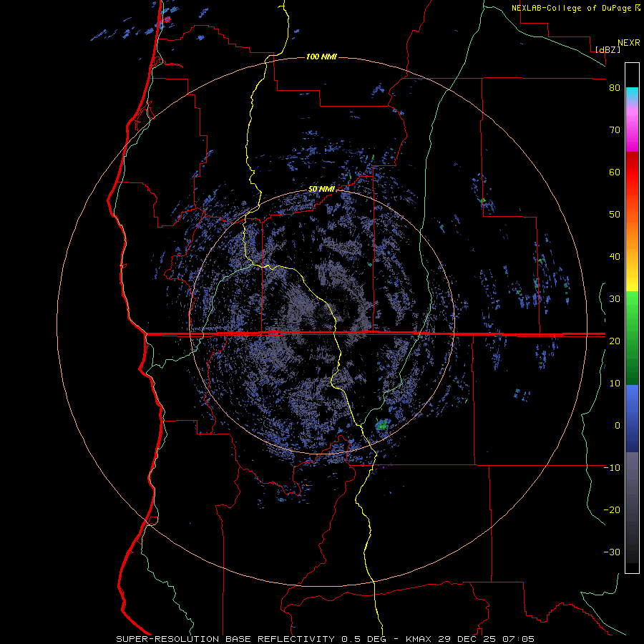Select the 30 value on the dBZ scale
The image size is (644, 644).
(615, 299)
